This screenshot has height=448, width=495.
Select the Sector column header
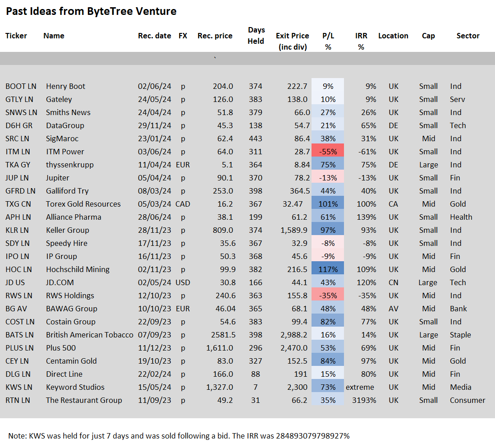[468, 36]
